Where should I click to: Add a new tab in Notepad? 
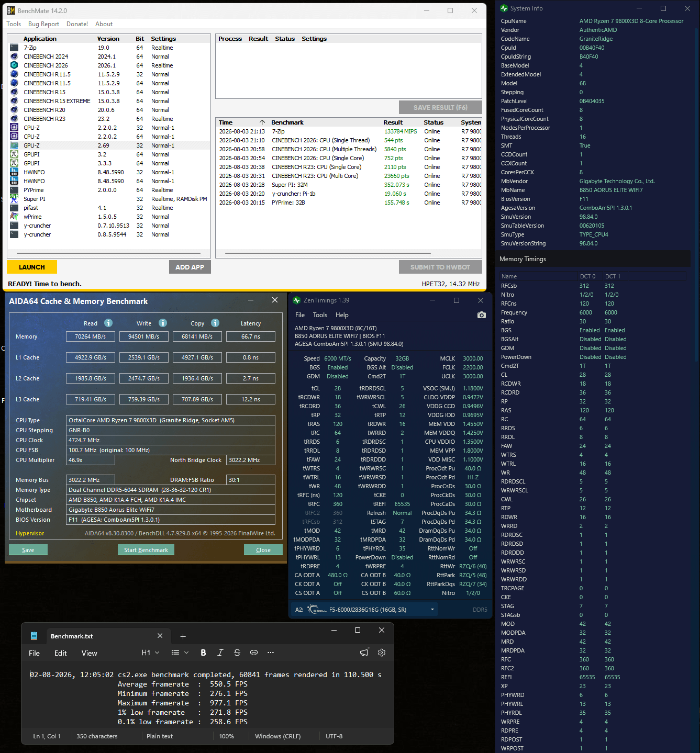point(183,636)
